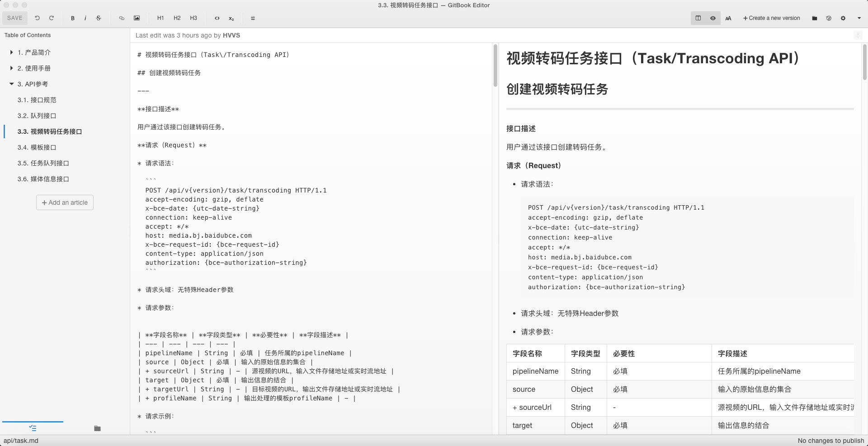Open article 3.6. 媒体信息接口
The image size is (868, 446).
[x=43, y=179]
